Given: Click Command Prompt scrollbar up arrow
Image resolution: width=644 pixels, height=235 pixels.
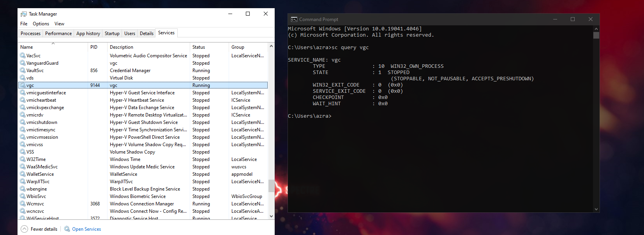Looking at the screenshot, I should click(x=596, y=29).
